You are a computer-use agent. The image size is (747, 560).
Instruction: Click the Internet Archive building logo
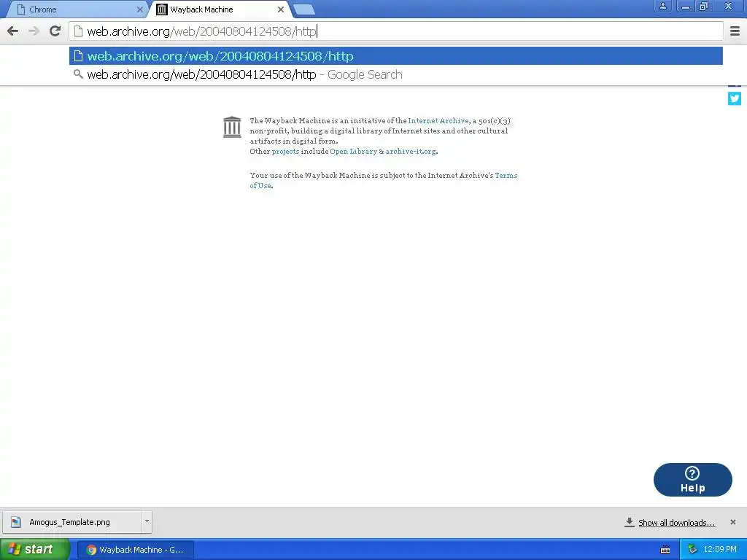(x=232, y=127)
